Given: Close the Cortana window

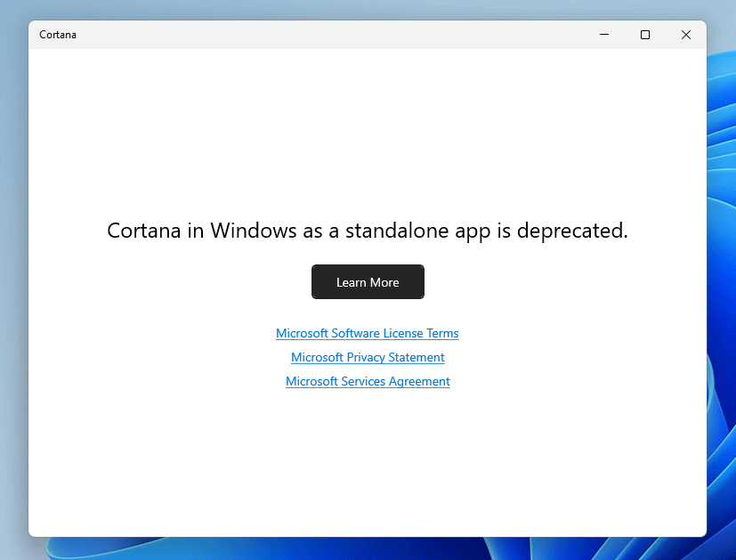Looking at the screenshot, I should tap(686, 35).
